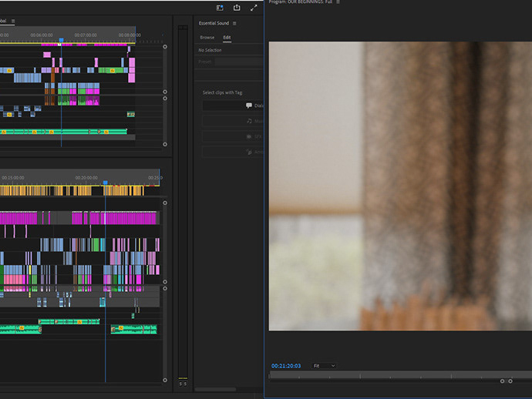Click the left solo indicator under audio meters
The width and height of the screenshot is (532, 399).
click(180, 384)
